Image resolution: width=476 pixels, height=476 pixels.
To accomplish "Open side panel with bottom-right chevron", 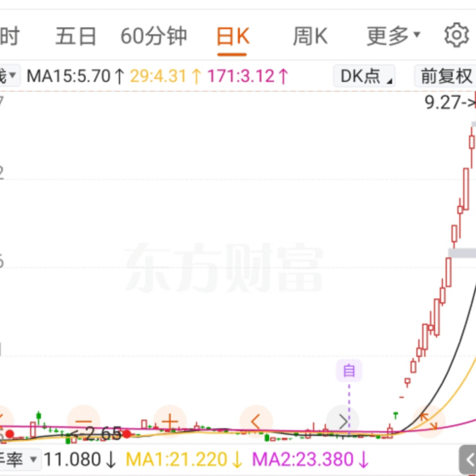I will (468, 460).
